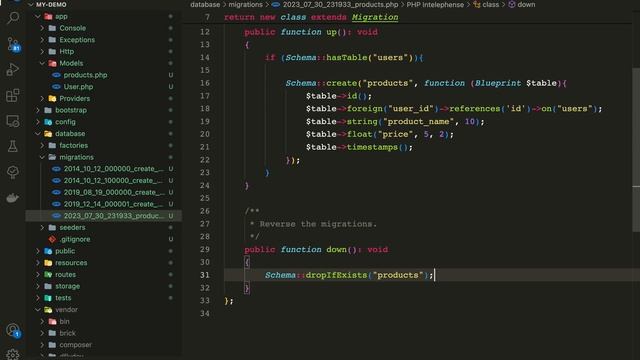Screen dimensions: 640x360
Task: Open Accounts icon with notification badge
Action: 13,330
